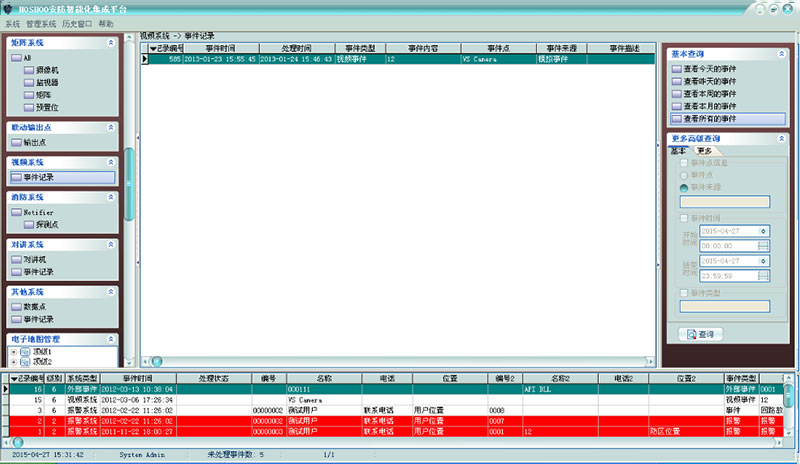Open 对讲机 intercom item

(x=34, y=259)
